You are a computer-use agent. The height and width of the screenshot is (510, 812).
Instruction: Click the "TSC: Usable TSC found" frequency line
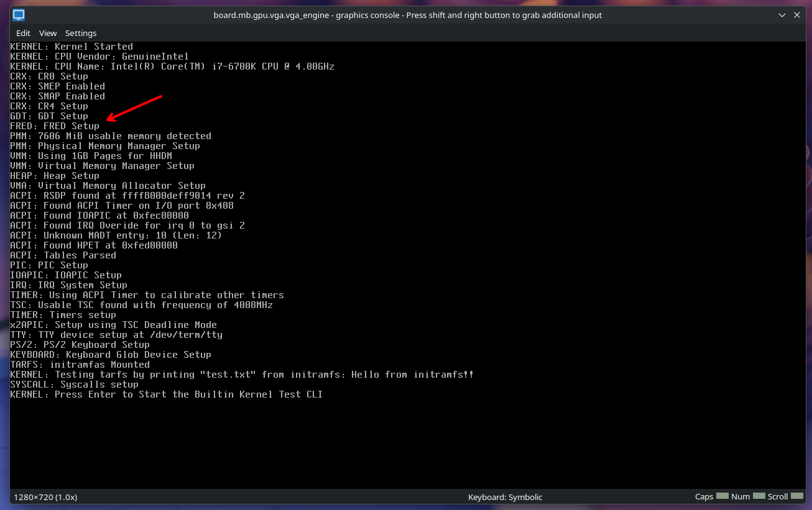click(x=141, y=305)
